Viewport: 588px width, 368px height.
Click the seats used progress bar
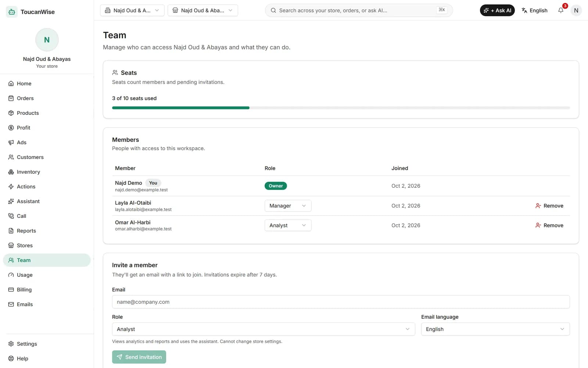point(341,108)
